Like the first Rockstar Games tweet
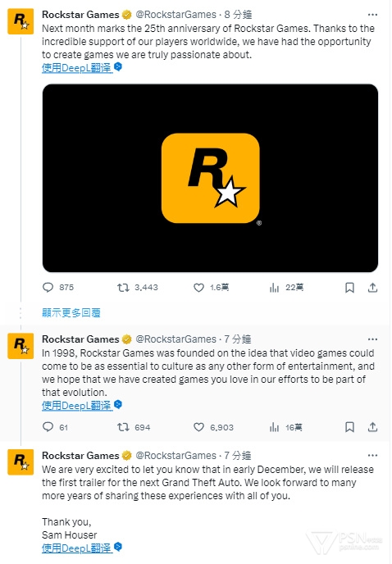This screenshot has height=564, width=392. point(198,288)
